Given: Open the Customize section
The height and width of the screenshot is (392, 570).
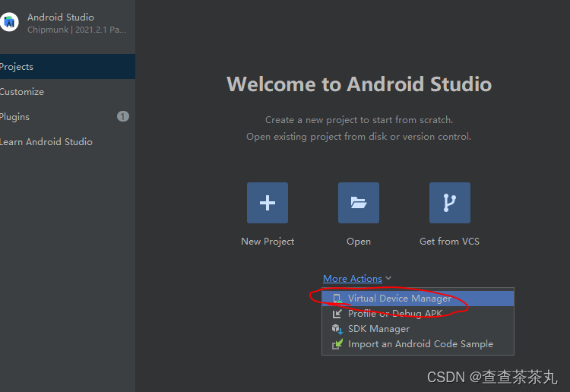Looking at the screenshot, I should click(x=68, y=92).
